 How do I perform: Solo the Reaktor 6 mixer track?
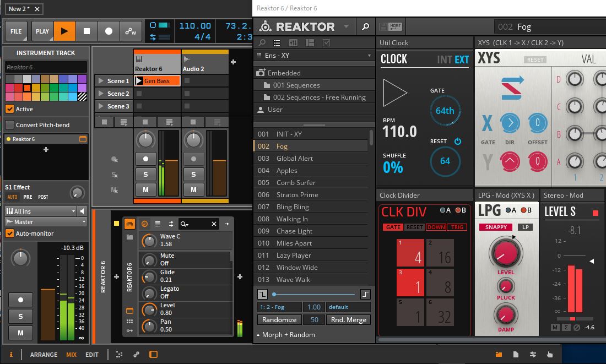145,174
